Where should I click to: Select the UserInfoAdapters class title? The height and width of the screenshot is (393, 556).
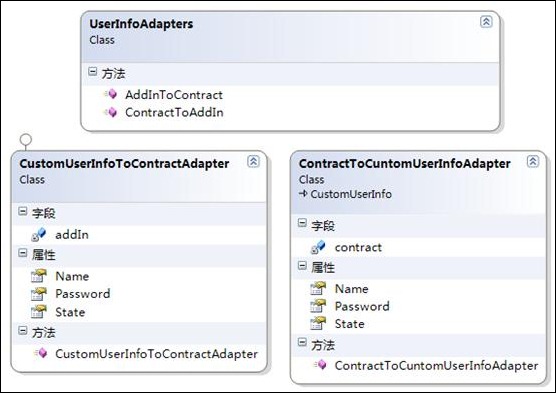click(141, 24)
